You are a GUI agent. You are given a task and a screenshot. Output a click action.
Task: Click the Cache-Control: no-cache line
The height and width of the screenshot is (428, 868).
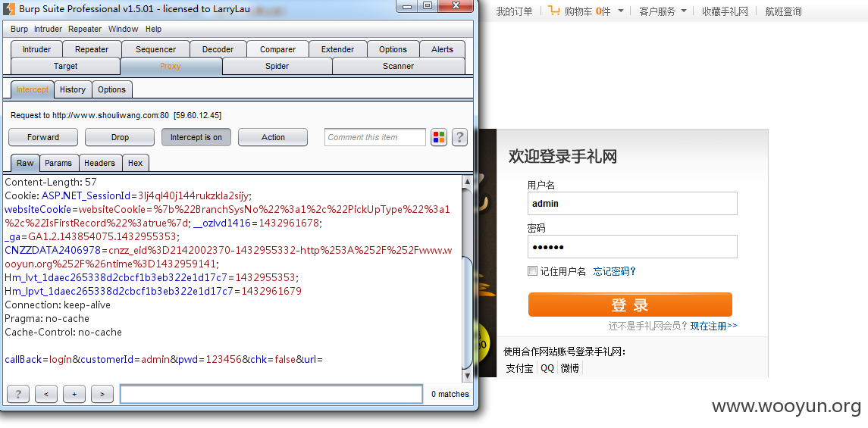click(63, 333)
